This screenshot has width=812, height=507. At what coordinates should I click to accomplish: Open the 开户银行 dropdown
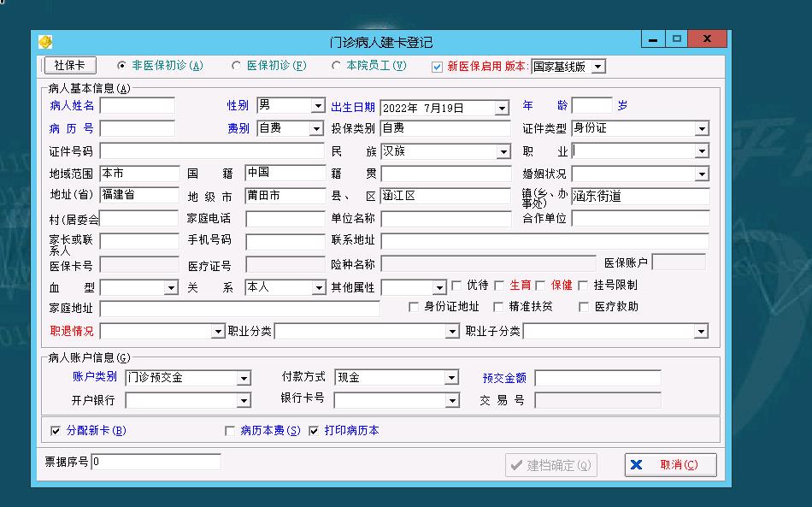click(244, 400)
